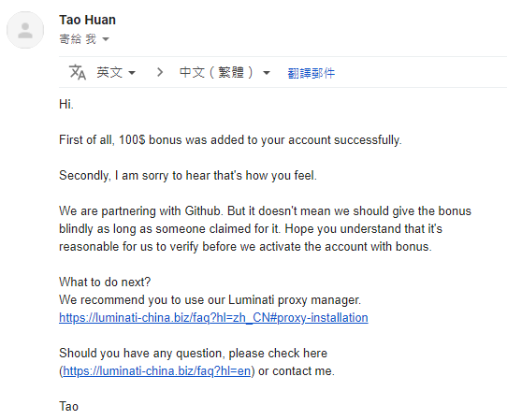Click the sender's profile avatar icon
Viewport: 507px width, 420px height.
(x=25, y=30)
